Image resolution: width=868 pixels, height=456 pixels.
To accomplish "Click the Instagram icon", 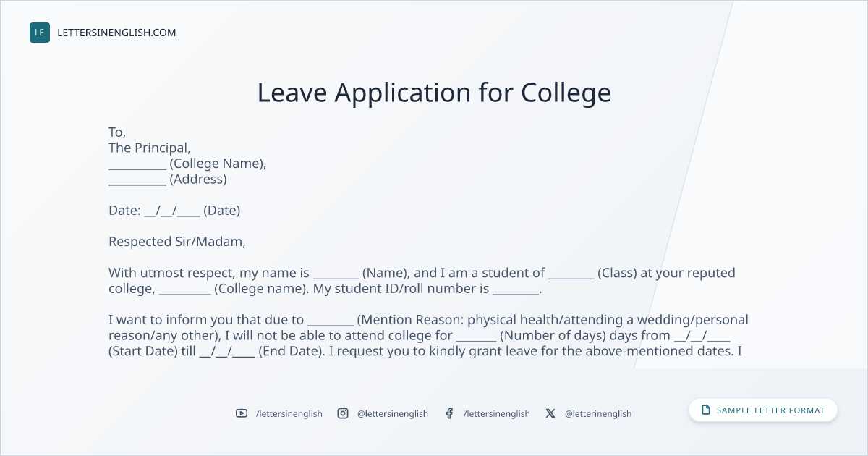I will tap(343, 413).
